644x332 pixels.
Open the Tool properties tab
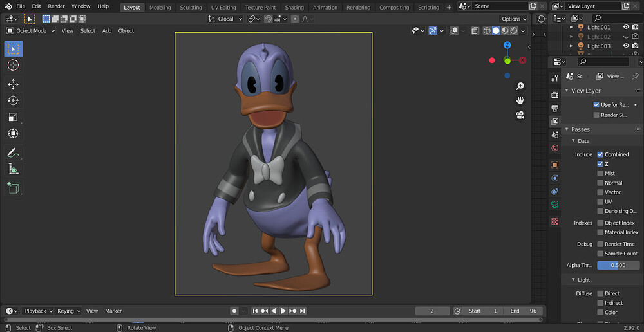pos(555,78)
